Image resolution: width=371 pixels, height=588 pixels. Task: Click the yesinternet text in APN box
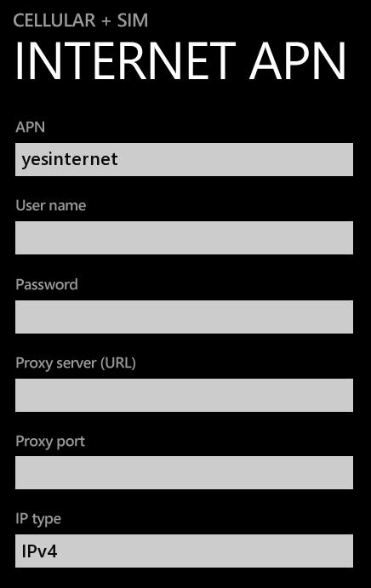pos(70,161)
